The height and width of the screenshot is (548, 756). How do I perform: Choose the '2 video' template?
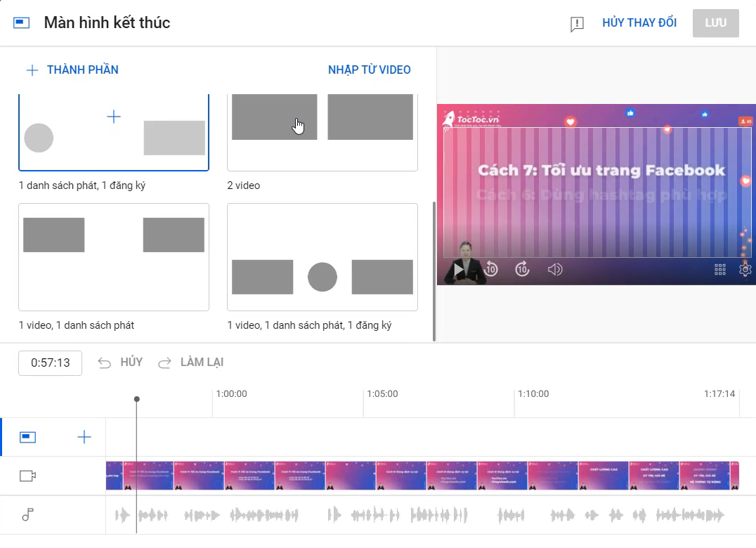tap(322, 132)
